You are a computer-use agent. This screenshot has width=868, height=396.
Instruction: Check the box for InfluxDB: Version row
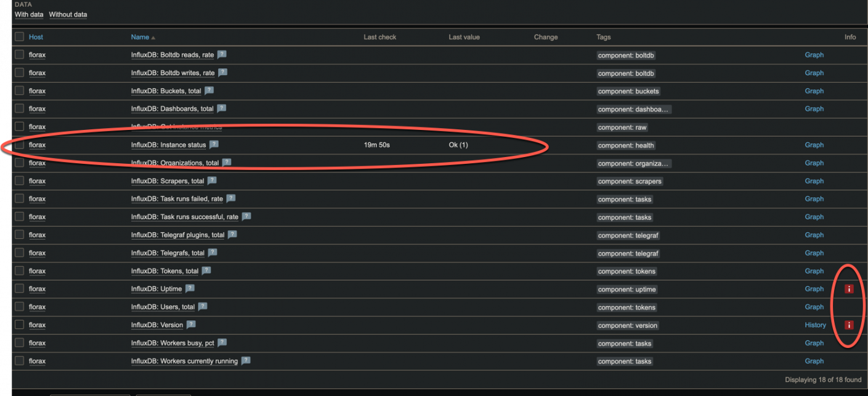point(19,325)
